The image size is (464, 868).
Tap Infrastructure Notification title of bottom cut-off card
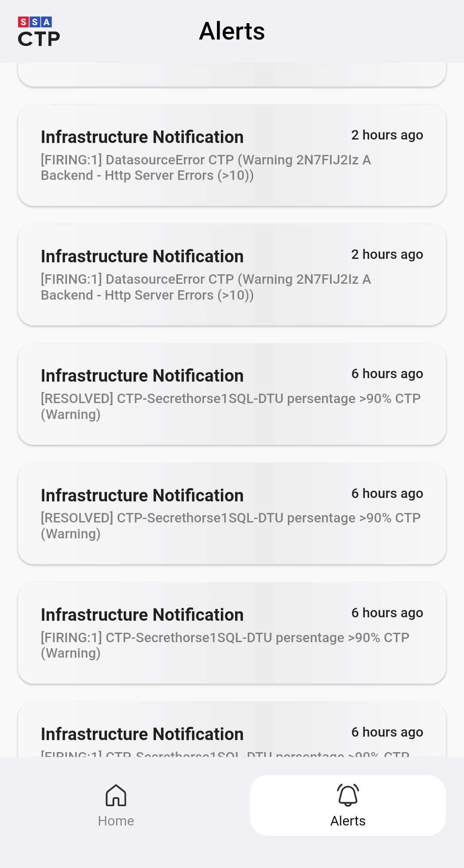142,734
